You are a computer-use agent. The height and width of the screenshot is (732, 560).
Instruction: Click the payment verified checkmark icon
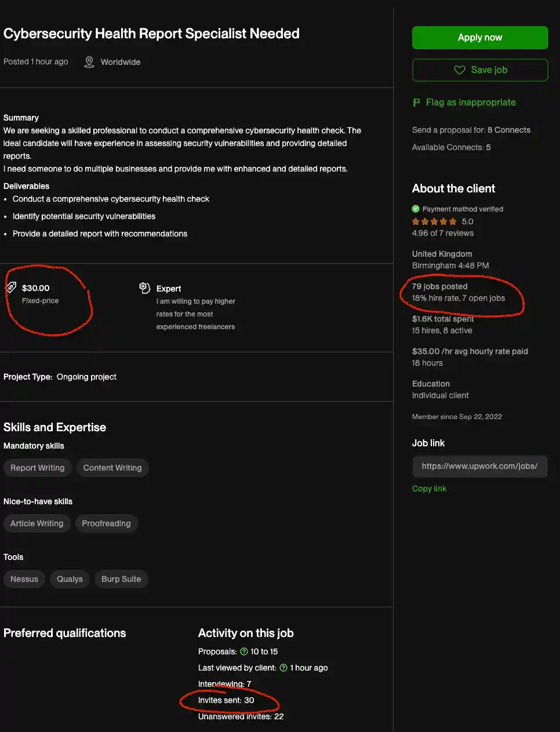pyautogui.click(x=416, y=209)
